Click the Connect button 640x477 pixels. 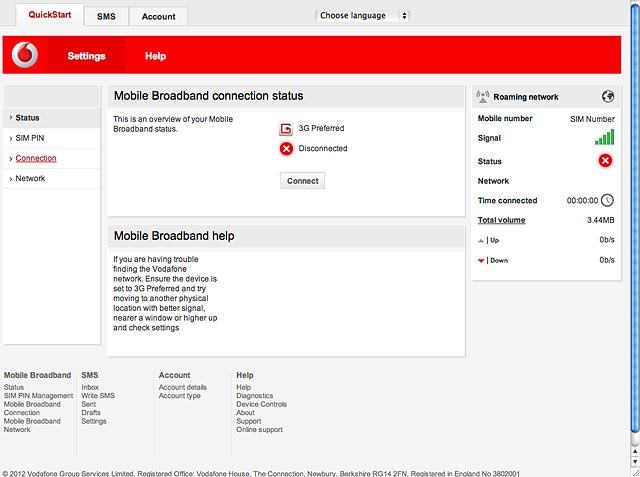tap(302, 181)
